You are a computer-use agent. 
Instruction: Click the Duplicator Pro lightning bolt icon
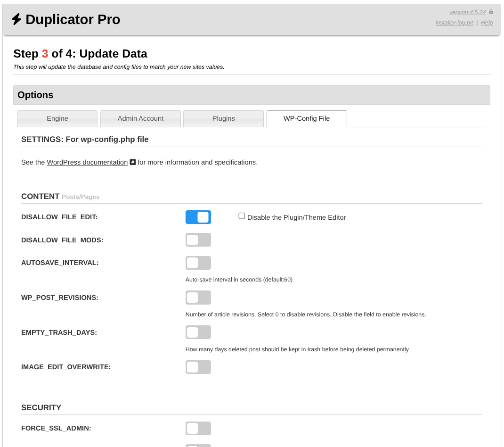point(16,19)
